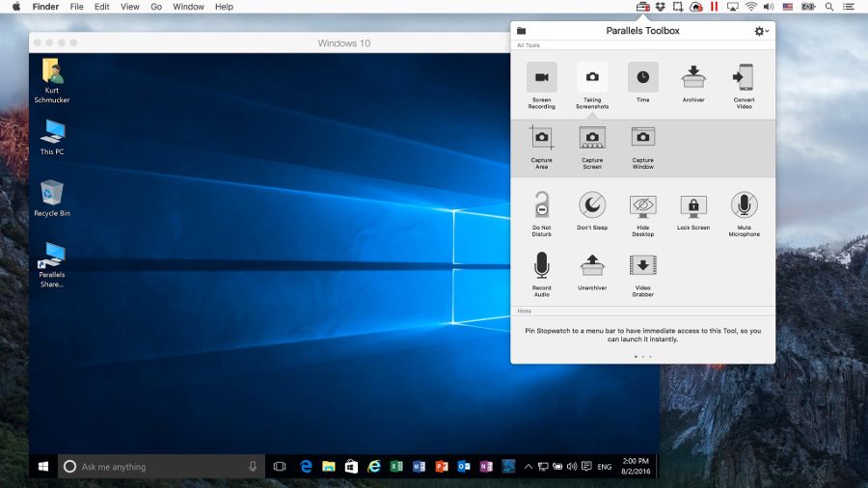Open File Explorer from taskbar

pos(328,467)
